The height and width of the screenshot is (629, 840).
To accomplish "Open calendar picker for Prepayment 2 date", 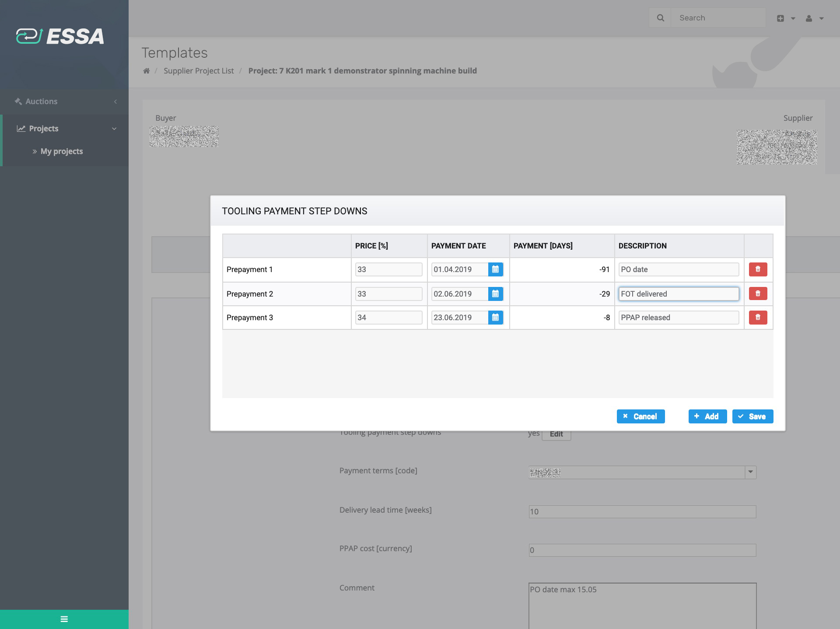I will 495,294.
